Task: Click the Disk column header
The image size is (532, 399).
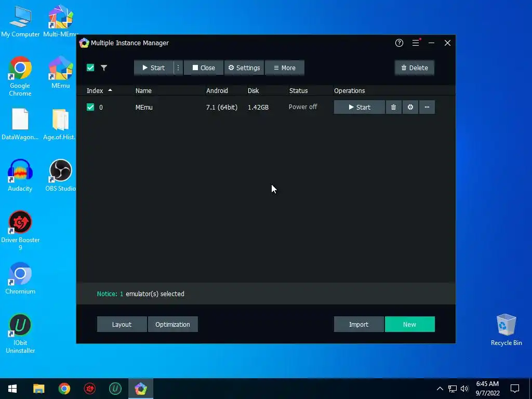Action: (253, 90)
